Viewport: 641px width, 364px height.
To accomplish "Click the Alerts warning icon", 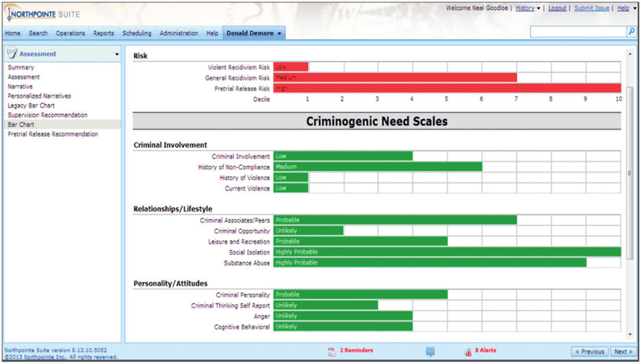I will pyautogui.click(x=468, y=351).
